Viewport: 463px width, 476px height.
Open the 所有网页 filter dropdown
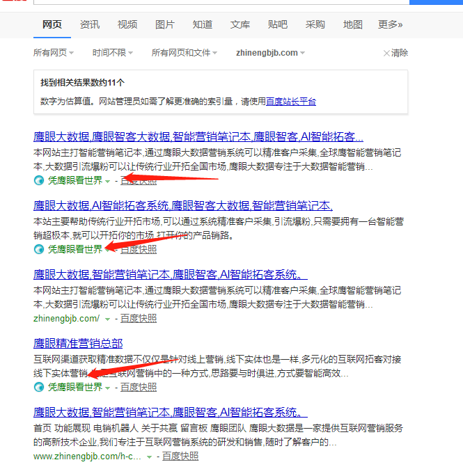54,53
